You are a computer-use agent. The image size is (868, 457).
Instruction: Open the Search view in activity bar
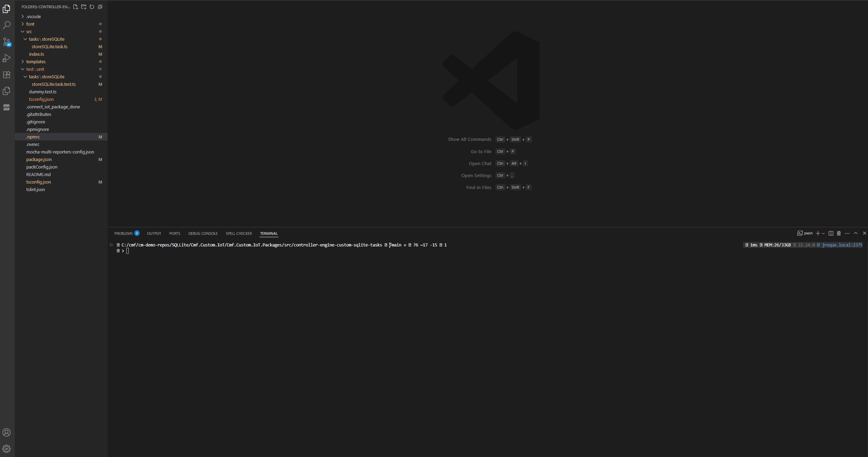[x=6, y=25]
